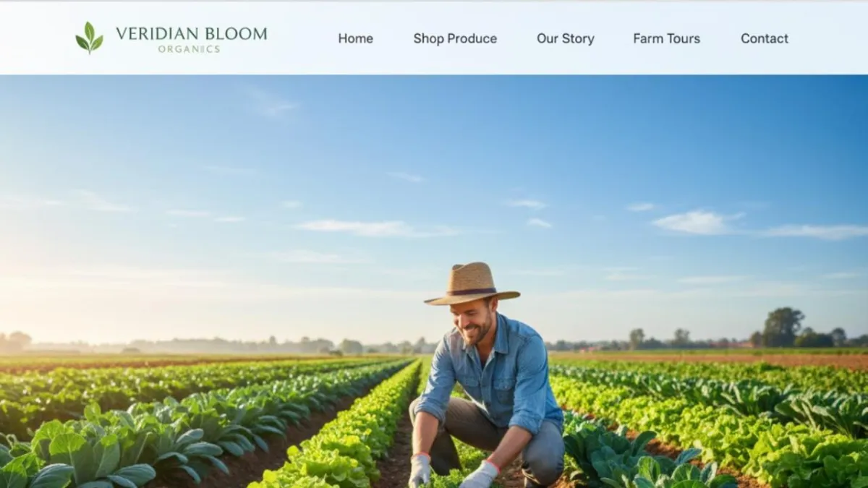Click the clear blue sky in hero banner
Viewport: 868px width, 488px height.
(x=434, y=145)
